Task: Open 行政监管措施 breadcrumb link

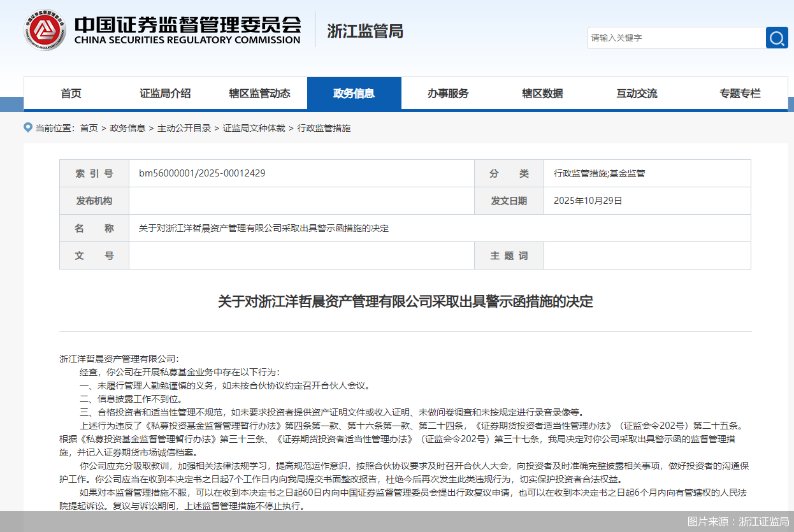Action: [x=324, y=127]
